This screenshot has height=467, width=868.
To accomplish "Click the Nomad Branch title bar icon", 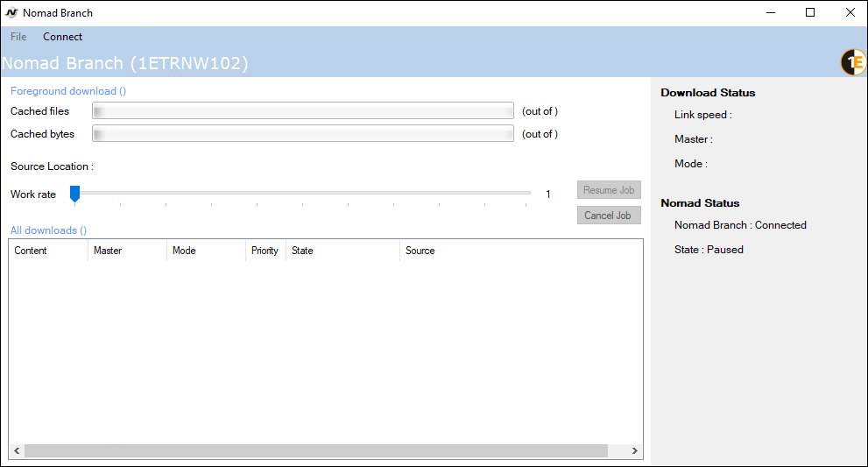I will point(11,13).
